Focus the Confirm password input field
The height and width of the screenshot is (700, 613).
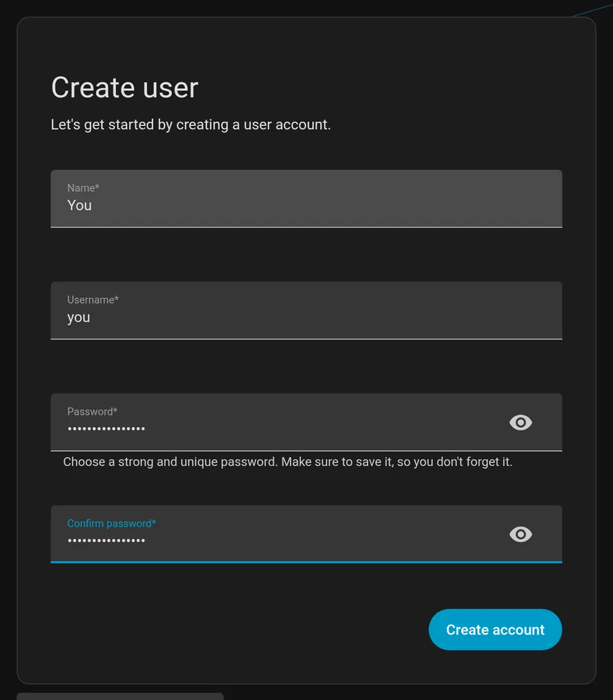coord(306,534)
